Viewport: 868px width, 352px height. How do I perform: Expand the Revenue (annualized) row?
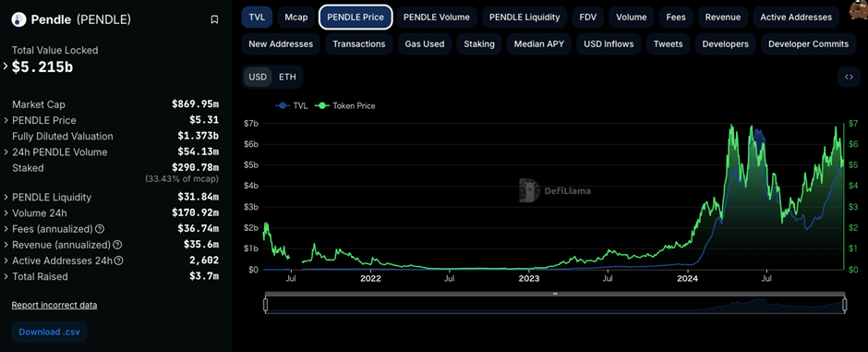click(6, 245)
